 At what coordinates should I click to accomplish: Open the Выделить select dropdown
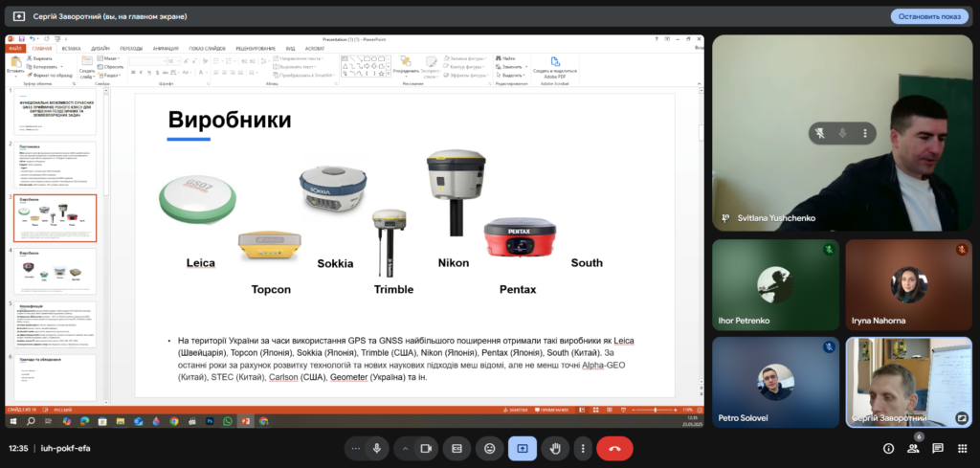click(511, 75)
